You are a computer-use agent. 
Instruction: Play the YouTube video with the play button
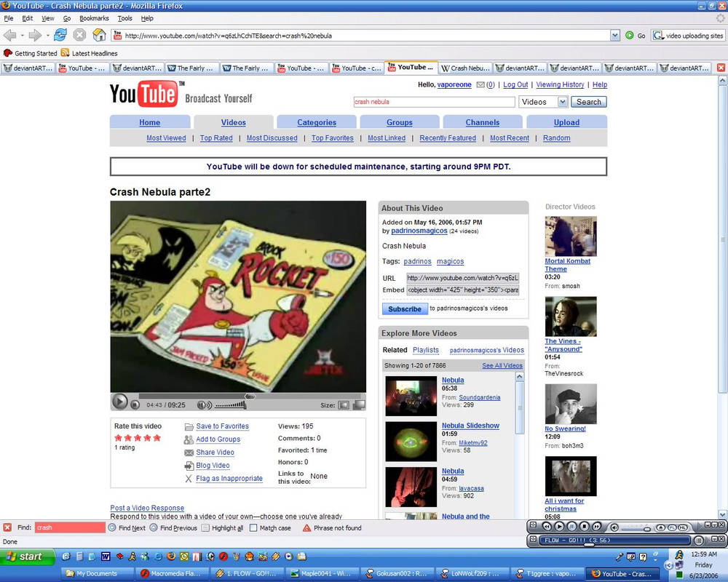(x=119, y=402)
